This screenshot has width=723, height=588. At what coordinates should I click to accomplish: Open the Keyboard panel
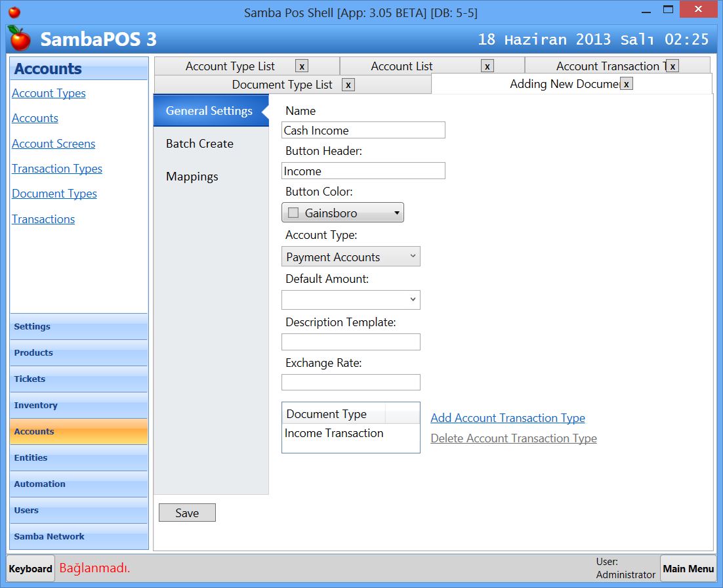[x=30, y=568]
